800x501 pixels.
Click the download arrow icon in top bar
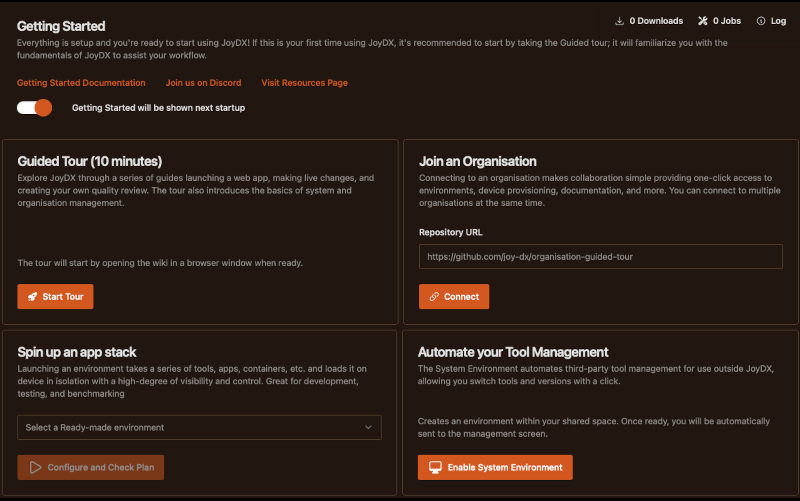(x=620, y=21)
